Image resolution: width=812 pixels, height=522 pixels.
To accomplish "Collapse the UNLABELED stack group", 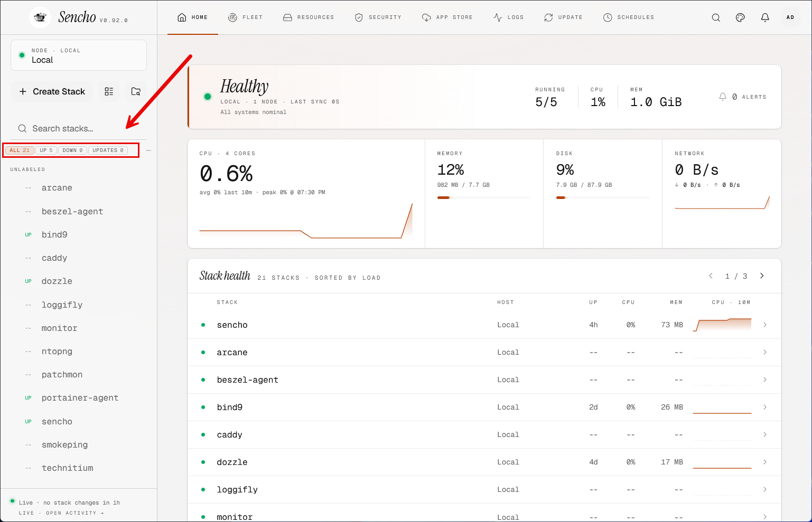I will pos(27,169).
